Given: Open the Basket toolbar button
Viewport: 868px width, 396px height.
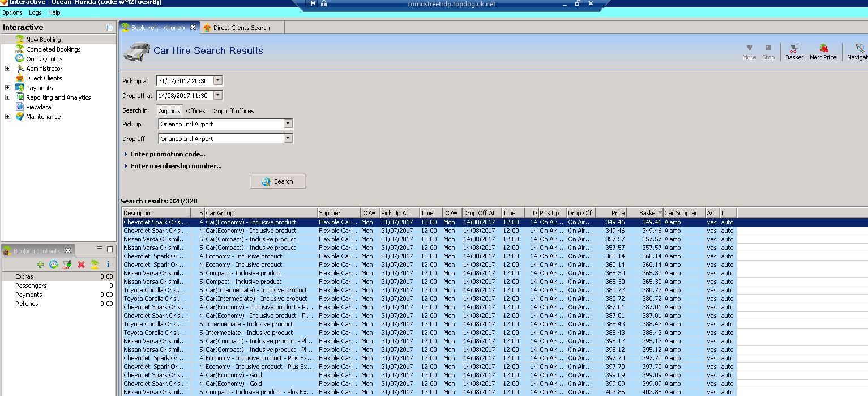Looking at the screenshot, I should click(x=794, y=52).
